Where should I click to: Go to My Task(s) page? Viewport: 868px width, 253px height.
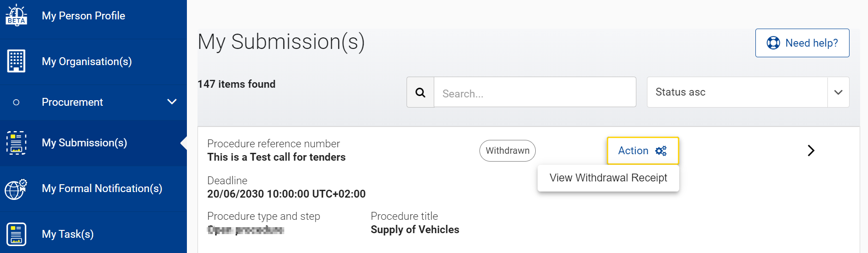[68, 234]
